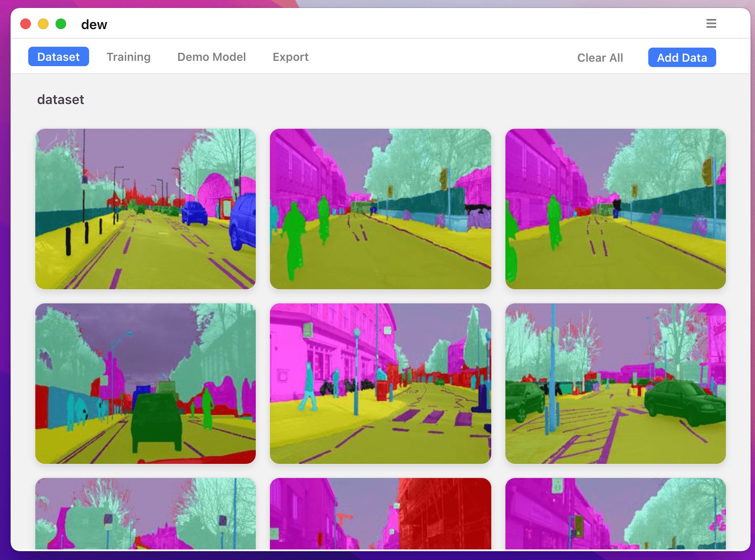Image resolution: width=755 pixels, height=560 pixels.
Task: Open the hamburger menu
Action: coord(711,24)
